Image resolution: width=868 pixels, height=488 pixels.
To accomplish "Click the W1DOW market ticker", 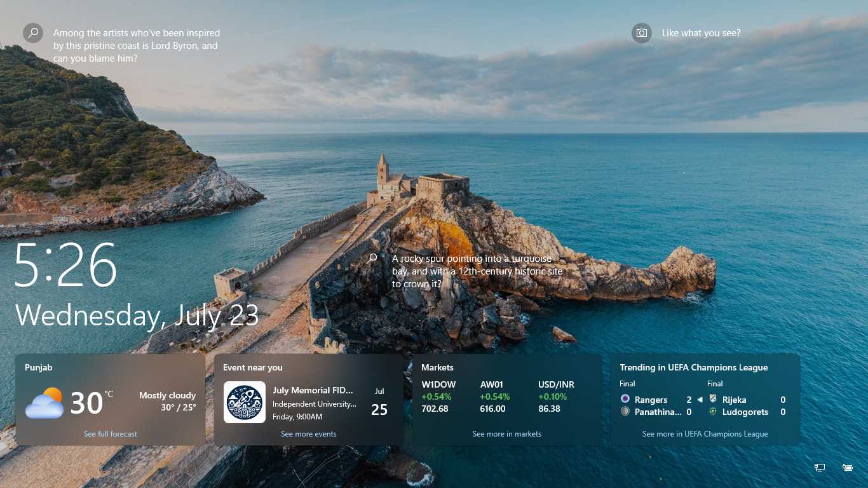I will tap(438, 384).
